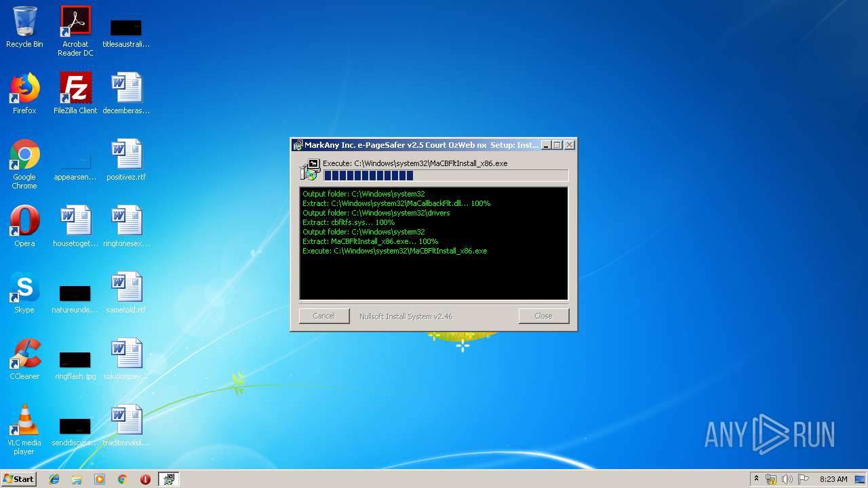Show hidden system tray icons
868x488 pixels.
coord(756,479)
